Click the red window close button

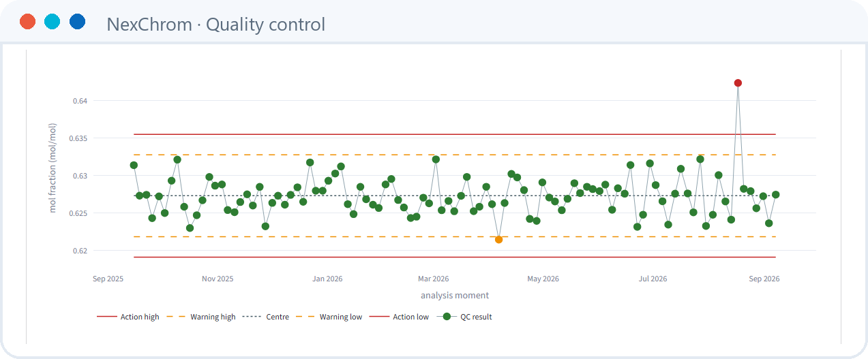tap(28, 22)
